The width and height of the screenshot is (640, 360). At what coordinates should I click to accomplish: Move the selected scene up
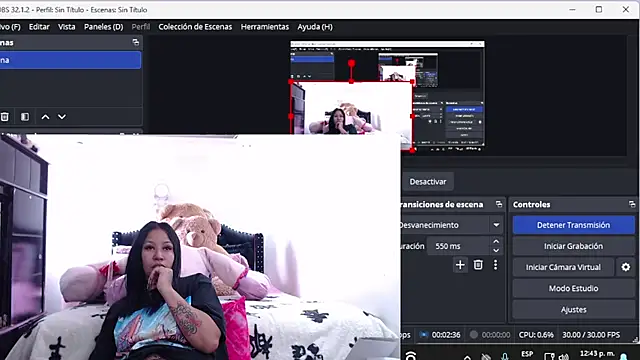pos(45,117)
